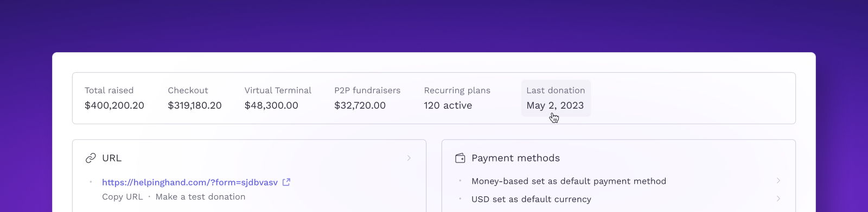Click Copy URL

click(x=122, y=197)
